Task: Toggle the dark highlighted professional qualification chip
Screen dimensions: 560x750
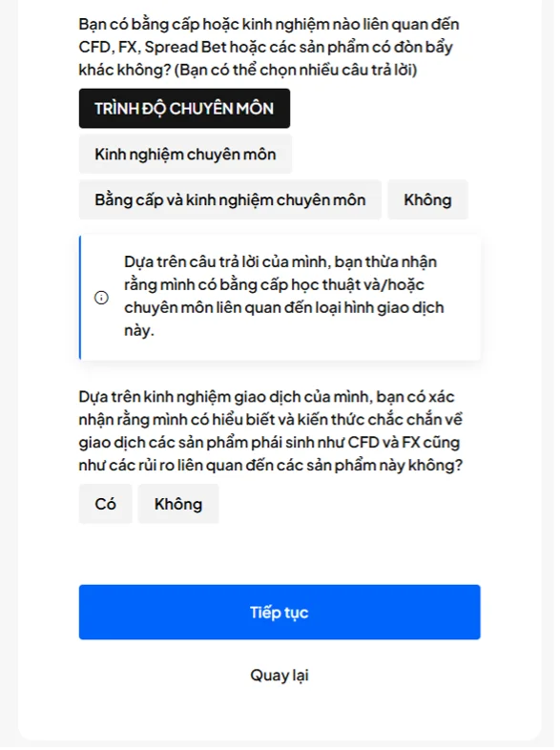Action: (x=184, y=109)
